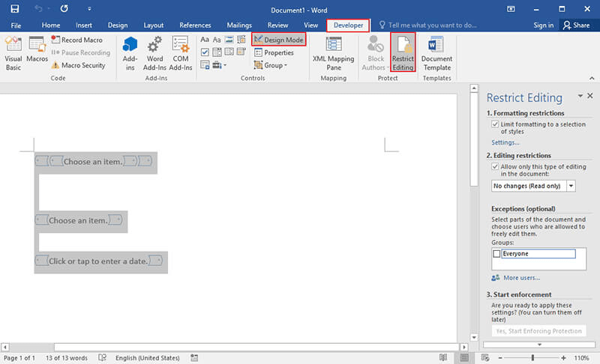Open control Properties

click(x=274, y=52)
